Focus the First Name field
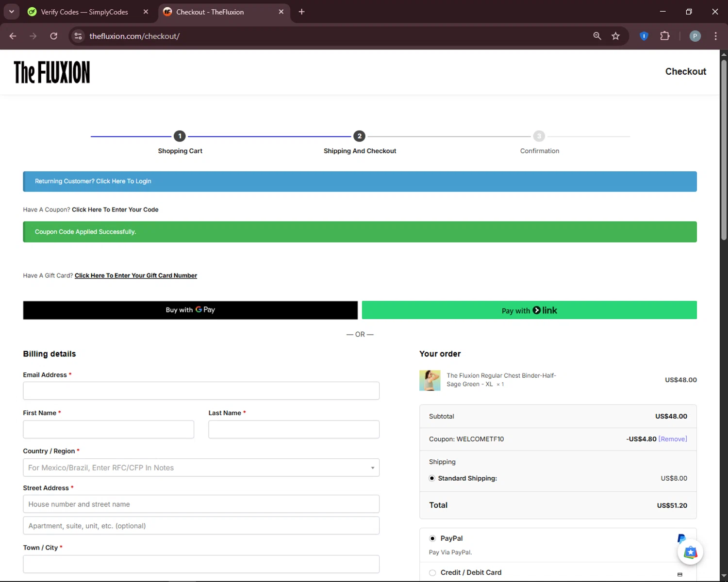728x582 pixels. coord(108,429)
